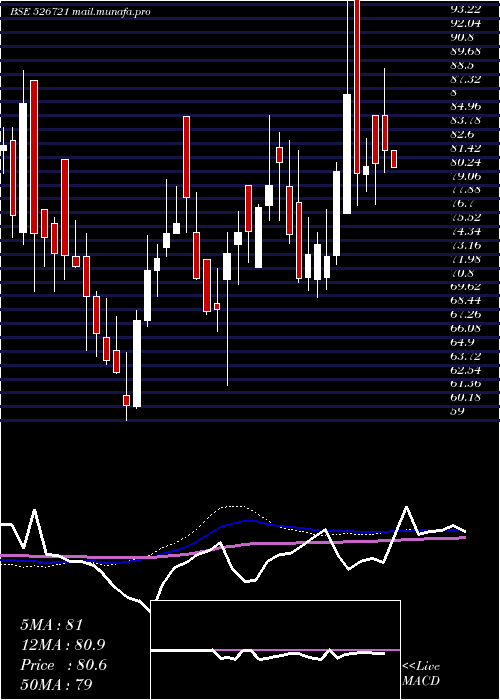Click the 81.42 price axis value

click(x=466, y=148)
